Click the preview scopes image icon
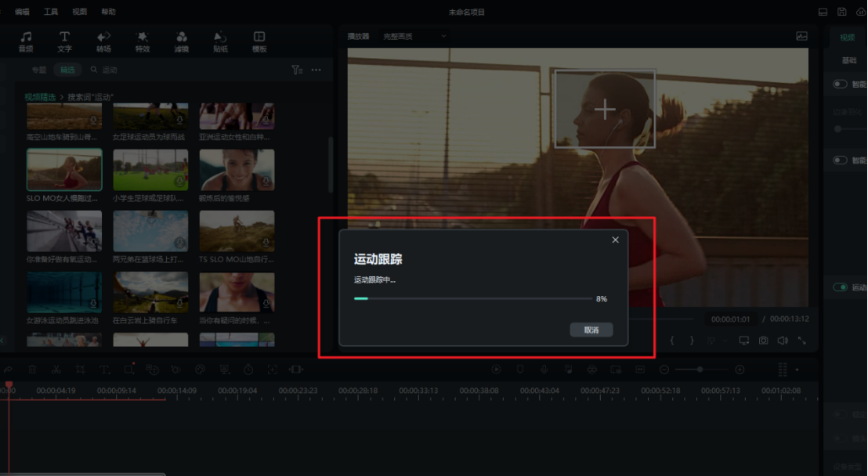 [x=801, y=36]
